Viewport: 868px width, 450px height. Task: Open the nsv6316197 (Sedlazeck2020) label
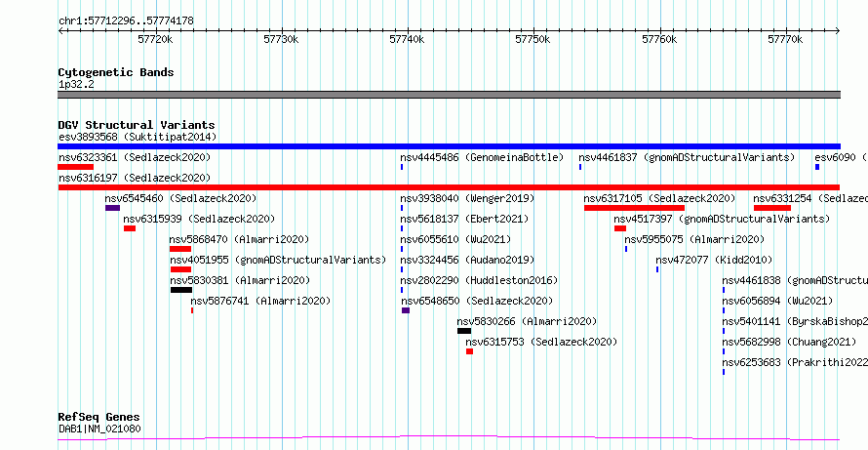tap(135, 178)
